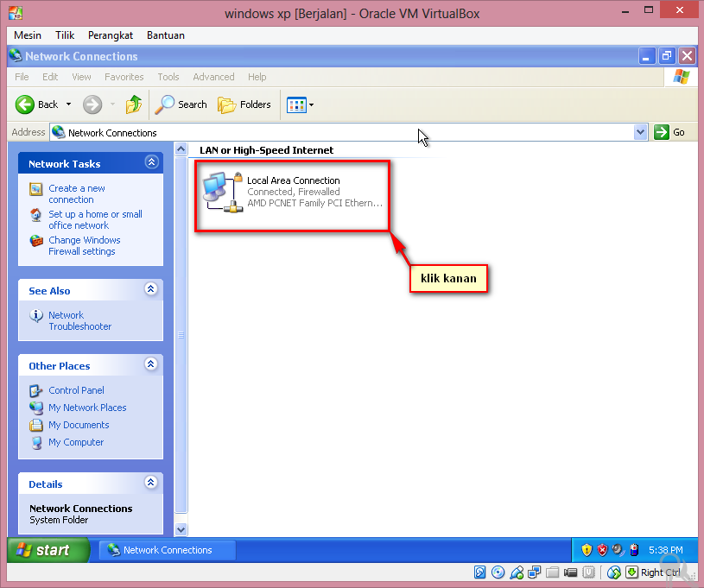
Task: Open the Help menu
Action: (x=257, y=77)
